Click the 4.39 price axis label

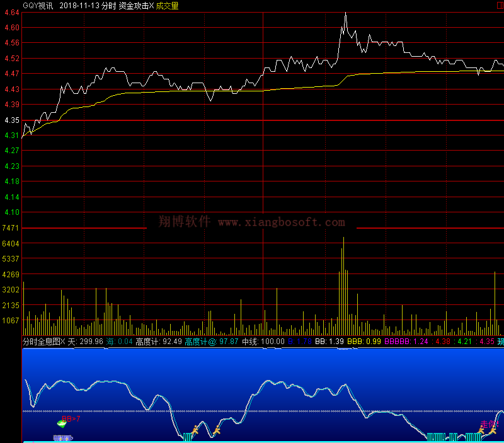(12, 105)
